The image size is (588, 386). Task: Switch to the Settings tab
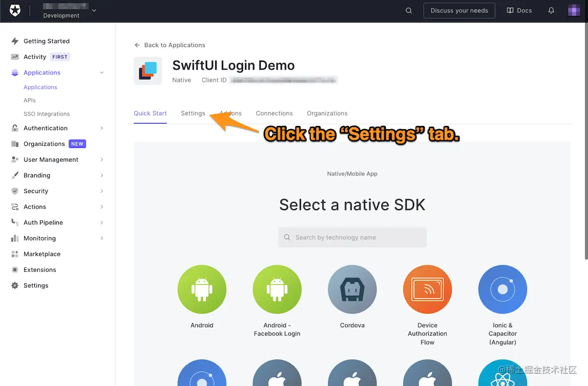[193, 113]
